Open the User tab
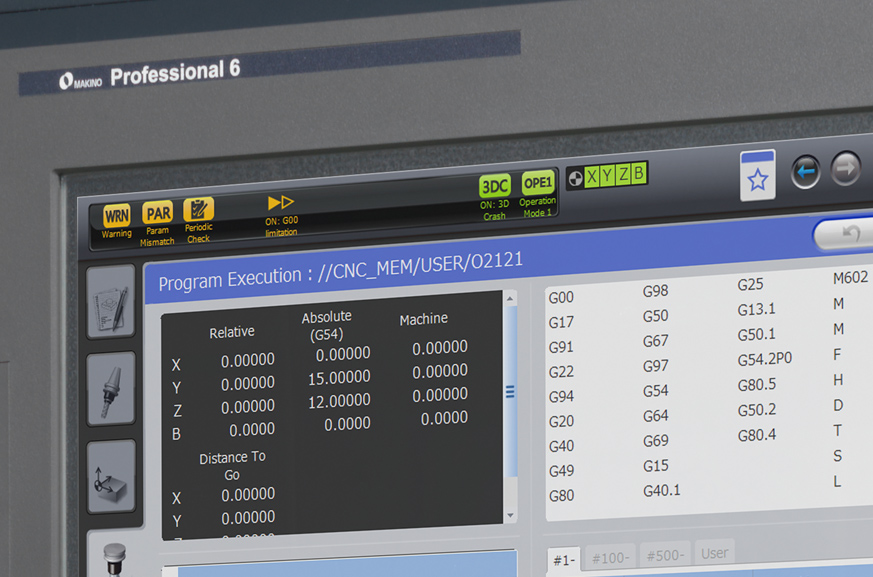The height and width of the screenshot is (577, 873). coord(715,552)
